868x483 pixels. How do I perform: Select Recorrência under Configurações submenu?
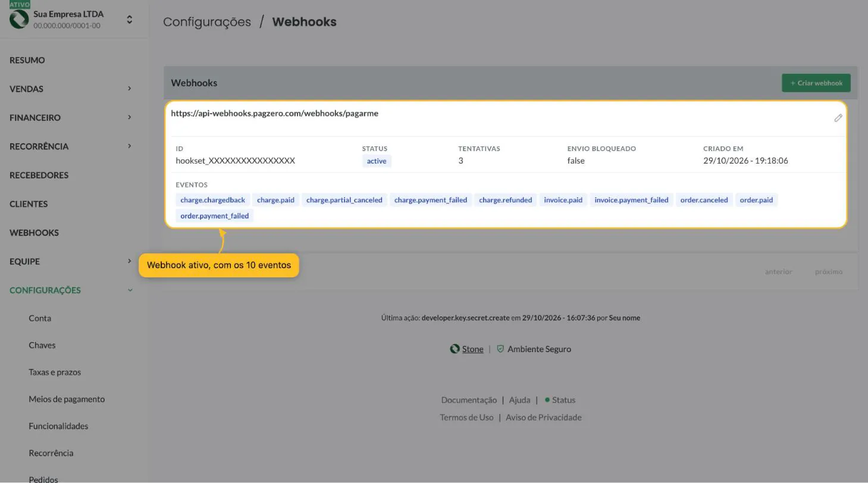pyautogui.click(x=51, y=453)
